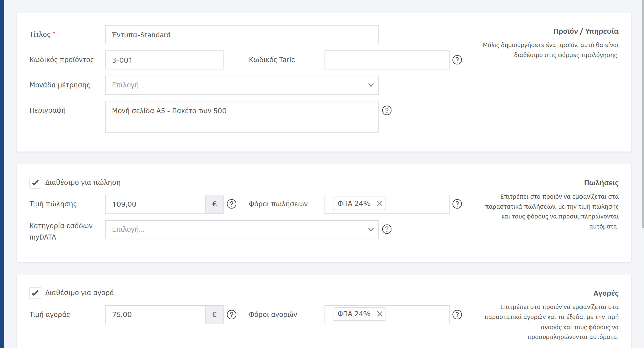The width and height of the screenshot is (644, 348).
Task: Expand Κατηγορία εσόδων myDATA dropdown
Action: [241, 229]
